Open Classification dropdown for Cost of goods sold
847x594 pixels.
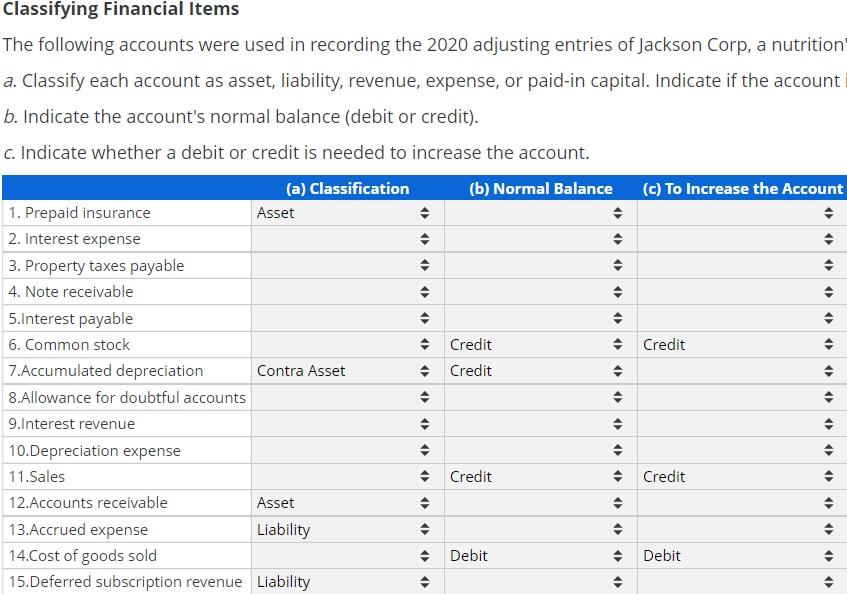(347, 556)
